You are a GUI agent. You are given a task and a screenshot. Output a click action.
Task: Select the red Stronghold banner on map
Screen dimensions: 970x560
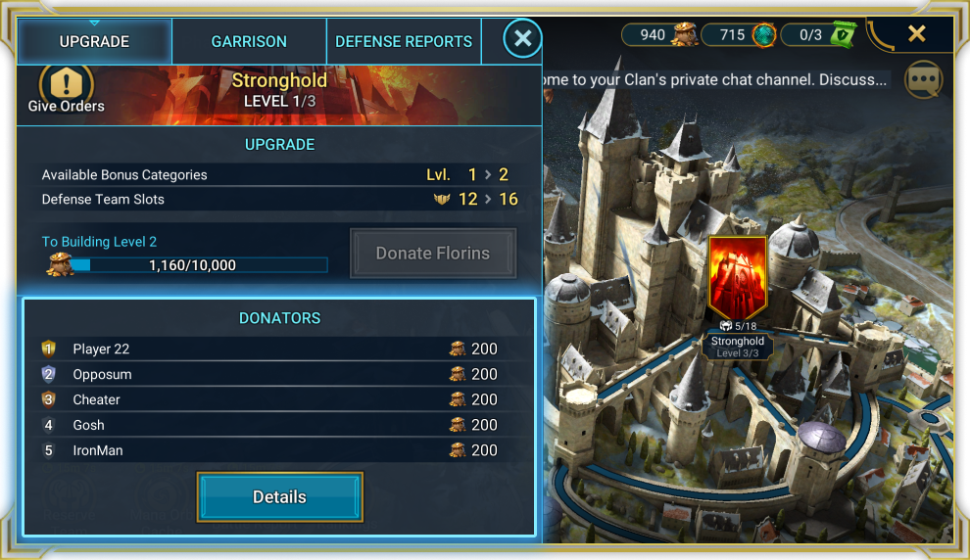point(738,277)
